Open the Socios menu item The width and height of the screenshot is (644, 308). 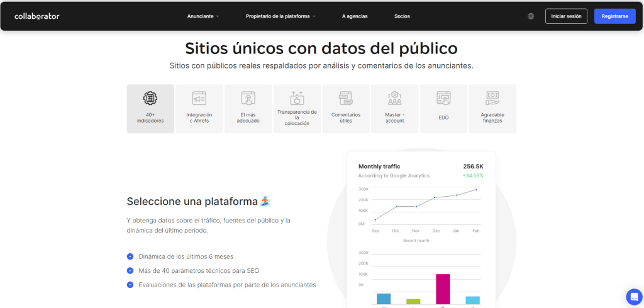coord(402,16)
